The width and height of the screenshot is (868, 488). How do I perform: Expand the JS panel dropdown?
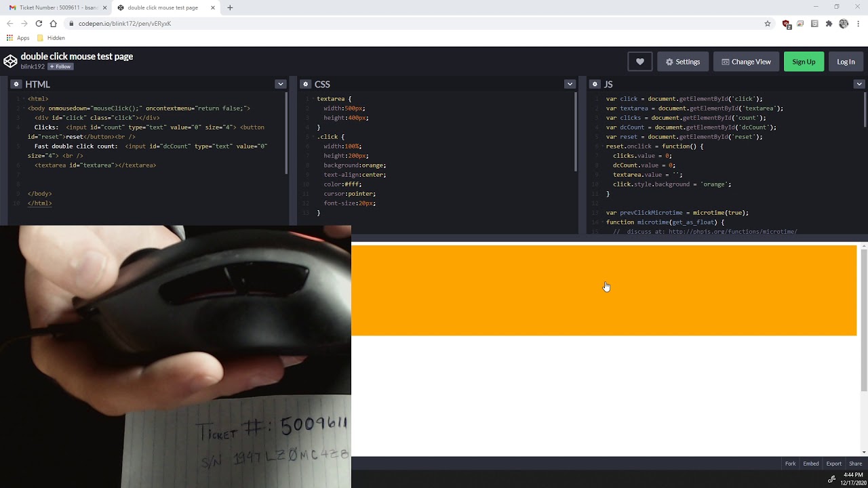(859, 84)
